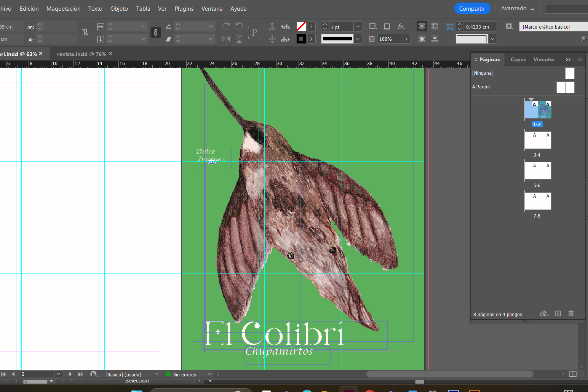Select the 3-4 spread thumbnail in Pages
Image resolution: width=588 pixels, height=392 pixels.
coord(537,140)
